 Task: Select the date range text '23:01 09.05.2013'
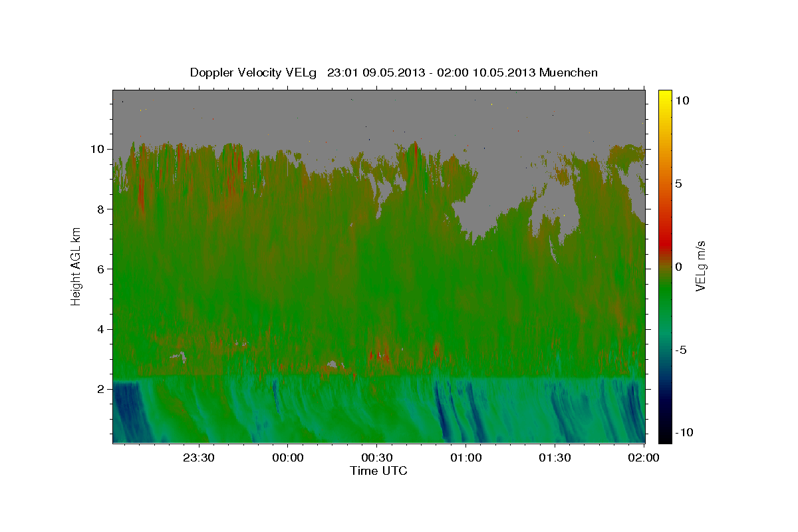[376, 72]
